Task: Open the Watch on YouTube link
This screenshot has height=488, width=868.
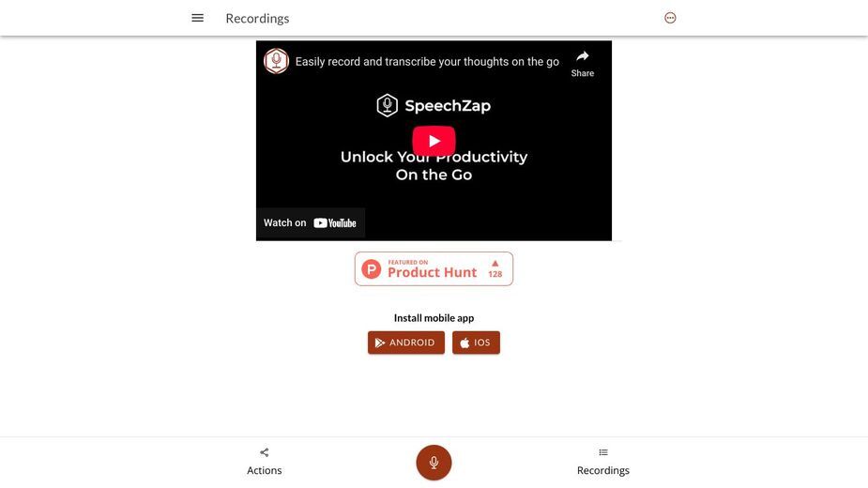Action: click(310, 222)
